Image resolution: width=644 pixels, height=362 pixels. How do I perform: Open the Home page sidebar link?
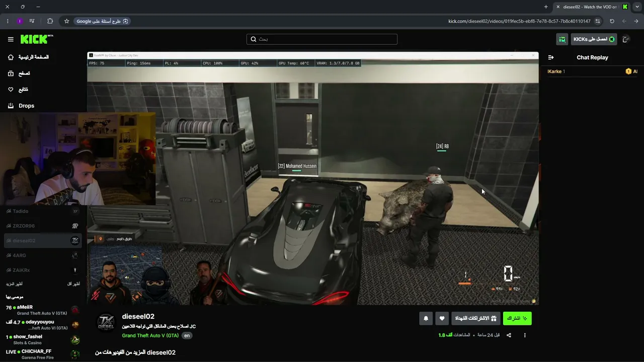point(28,57)
